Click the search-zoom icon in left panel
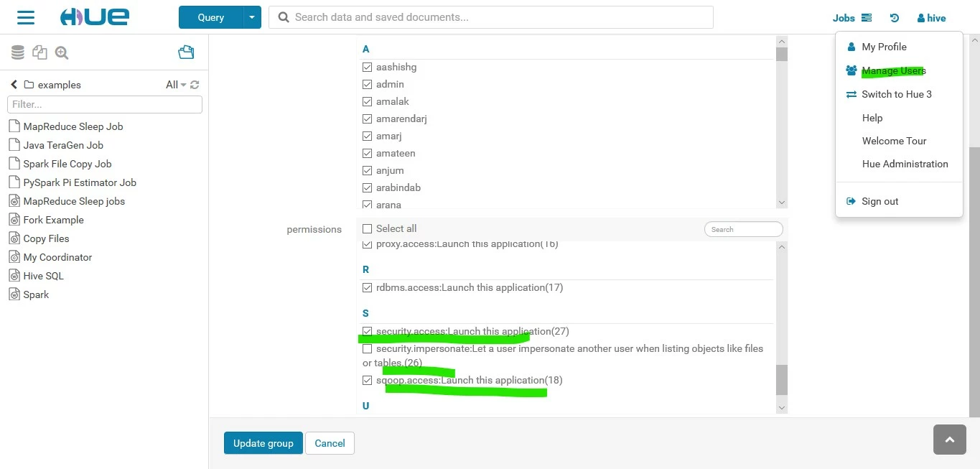This screenshot has width=980, height=469. pos(62,52)
